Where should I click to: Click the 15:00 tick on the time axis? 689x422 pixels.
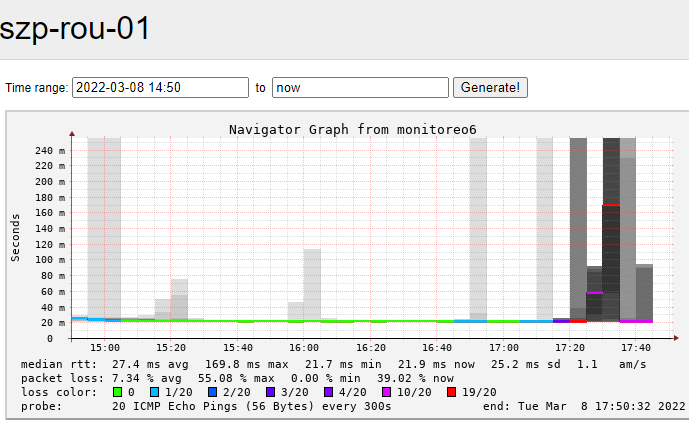104,347
